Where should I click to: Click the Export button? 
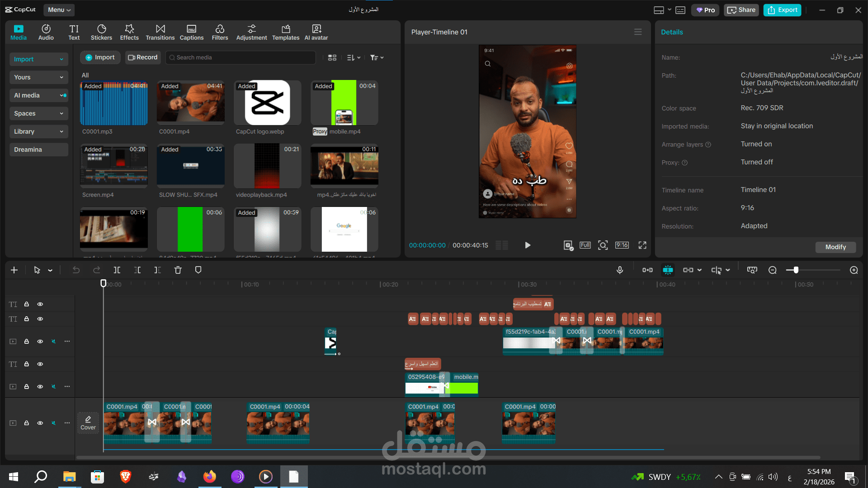click(782, 10)
